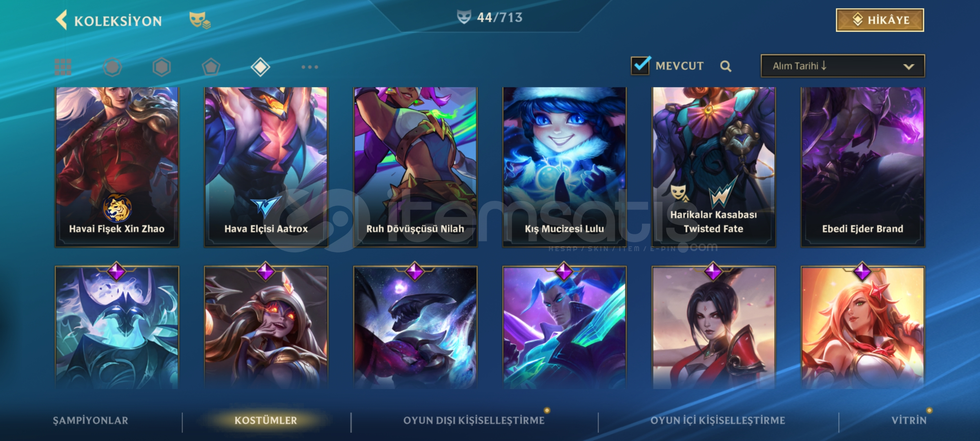Screen dimensions: 980x441
Task: Click the Hikâye button
Action: tap(880, 20)
